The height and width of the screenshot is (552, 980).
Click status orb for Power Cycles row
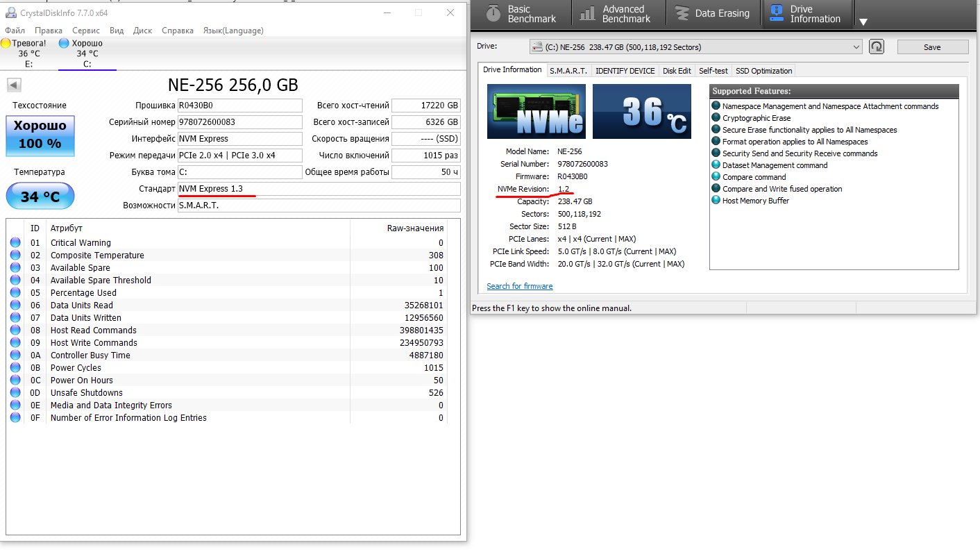coord(15,368)
